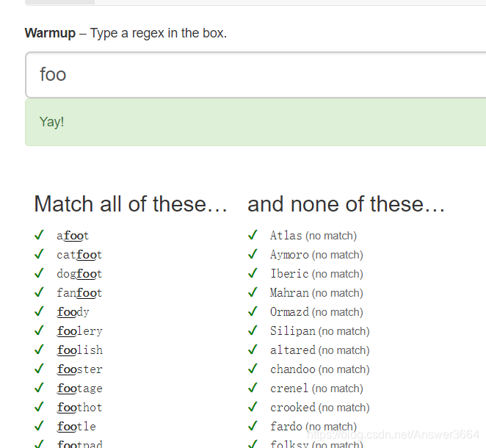Click the green Yay! result banner
Viewport: 486px width, 448px height.
coord(255,122)
